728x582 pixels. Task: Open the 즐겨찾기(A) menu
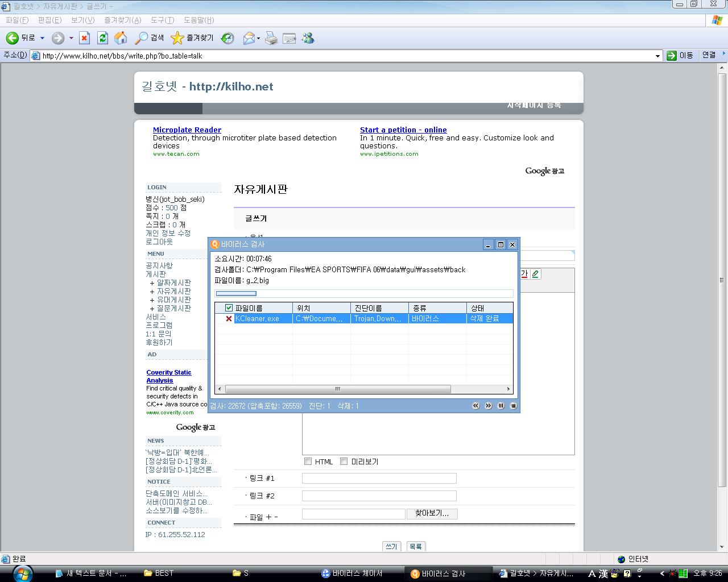coord(122,20)
